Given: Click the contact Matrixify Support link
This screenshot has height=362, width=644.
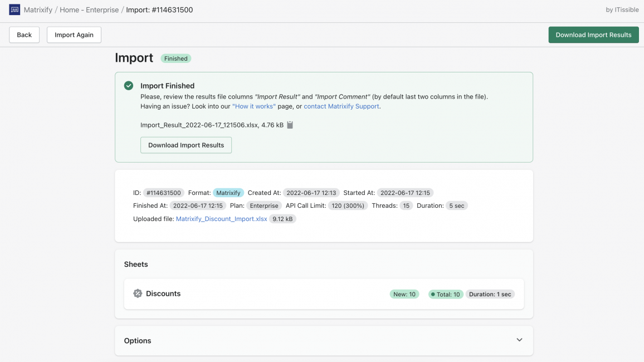Looking at the screenshot, I should [x=341, y=106].
